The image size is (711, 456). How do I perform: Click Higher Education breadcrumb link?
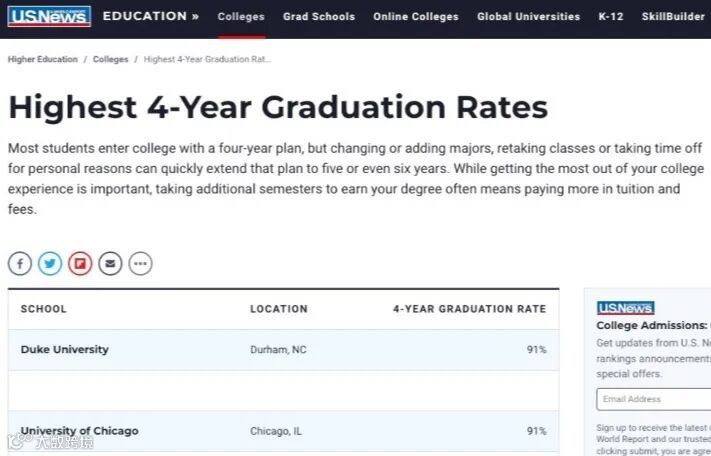pyautogui.click(x=43, y=60)
